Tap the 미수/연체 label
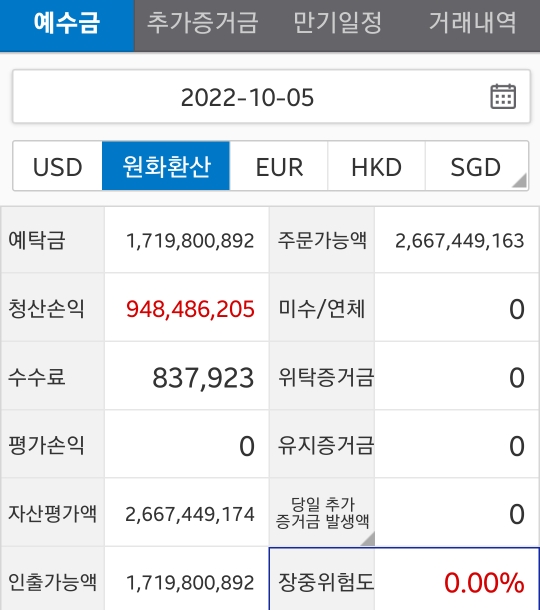Screen dimensions: 540x610 [322, 309]
